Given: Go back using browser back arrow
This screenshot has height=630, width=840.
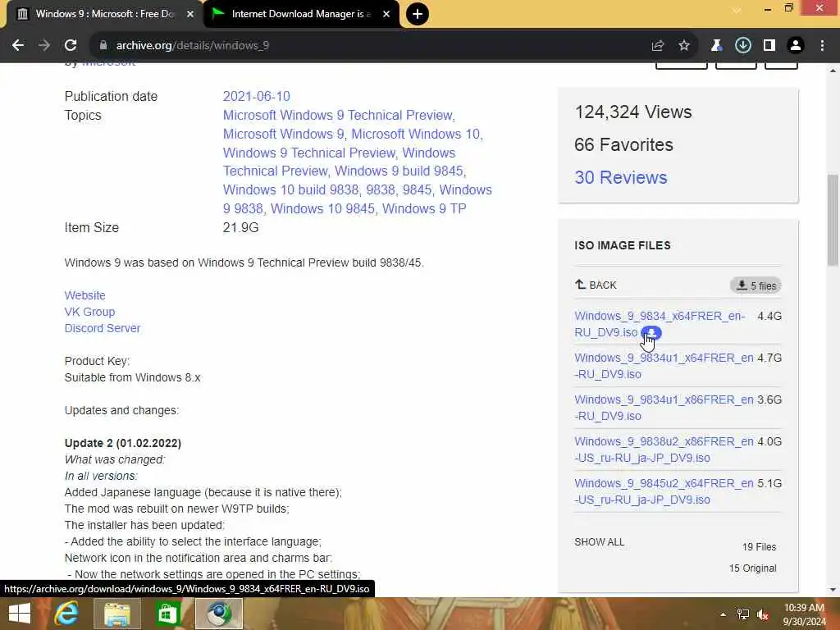Looking at the screenshot, I should click(18, 46).
